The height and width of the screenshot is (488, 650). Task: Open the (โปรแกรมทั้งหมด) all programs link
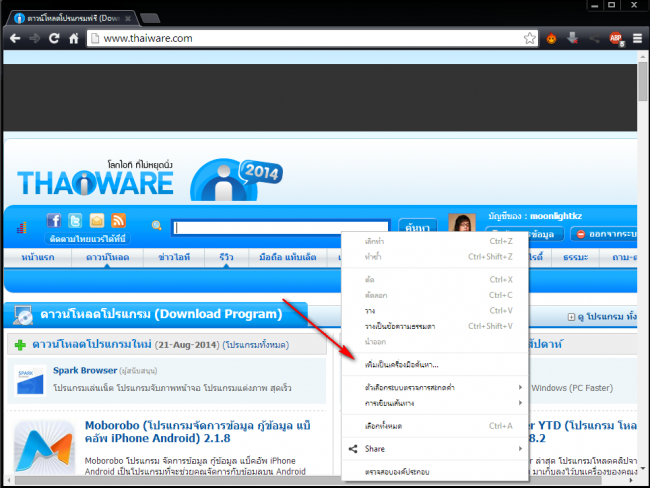pos(255,345)
